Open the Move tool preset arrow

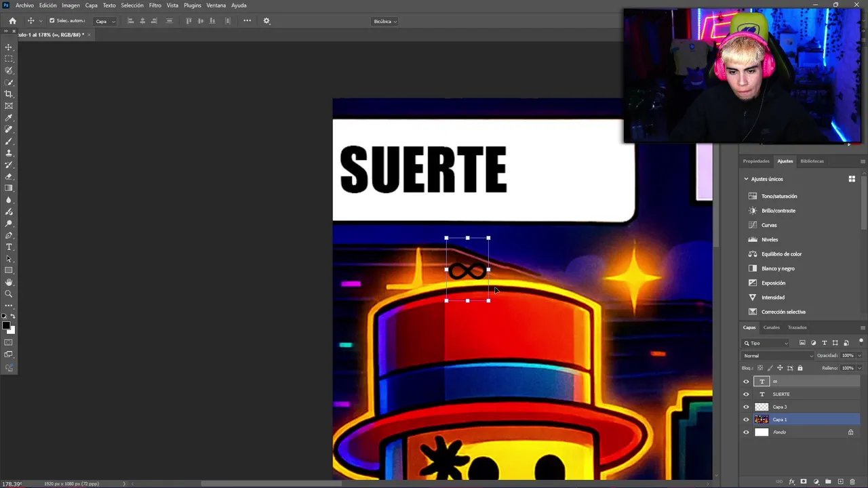pyautogui.click(x=40, y=21)
